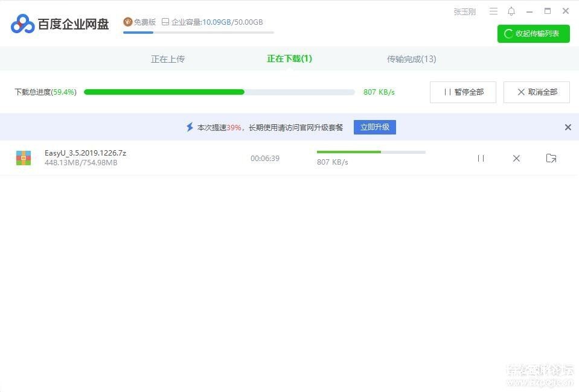Click the enterprise capacity disk icon
This screenshot has height=392, width=579.
pos(165,22)
